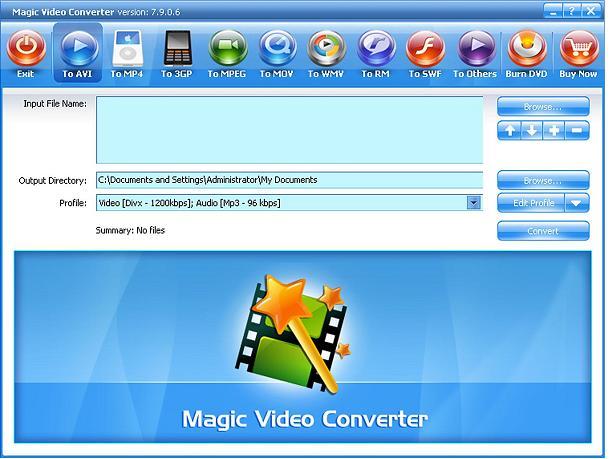Click the Edit Profile button
Image resolution: width=612 pixels, height=459 pixels.
[531, 203]
